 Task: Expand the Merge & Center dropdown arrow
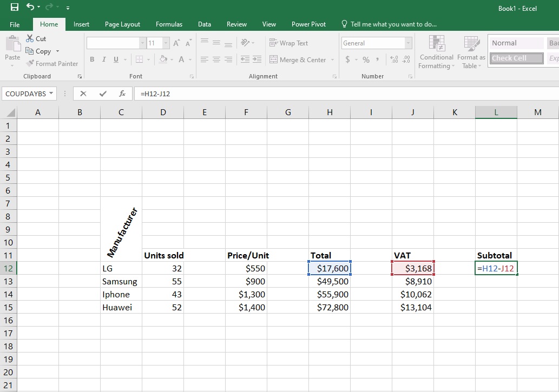click(332, 60)
